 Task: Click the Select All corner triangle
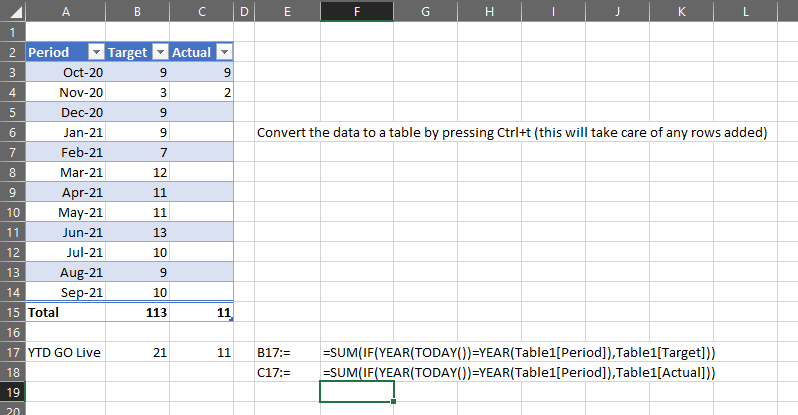[13, 11]
